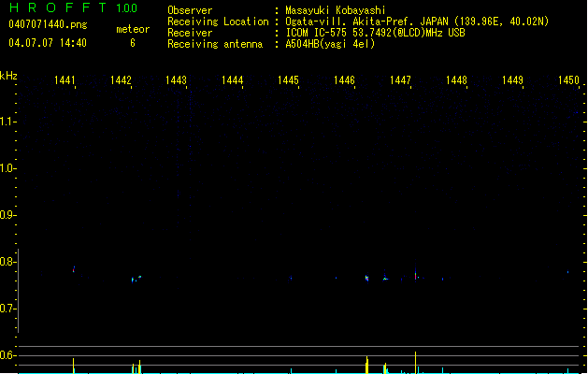Click the 1.1 kHz frequency tick label
Screen dimensions: 588x374
click(7, 122)
